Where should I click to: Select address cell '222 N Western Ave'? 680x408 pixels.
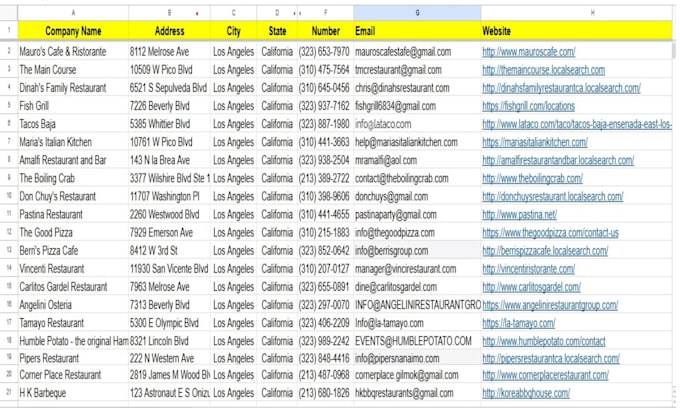coord(169,358)
